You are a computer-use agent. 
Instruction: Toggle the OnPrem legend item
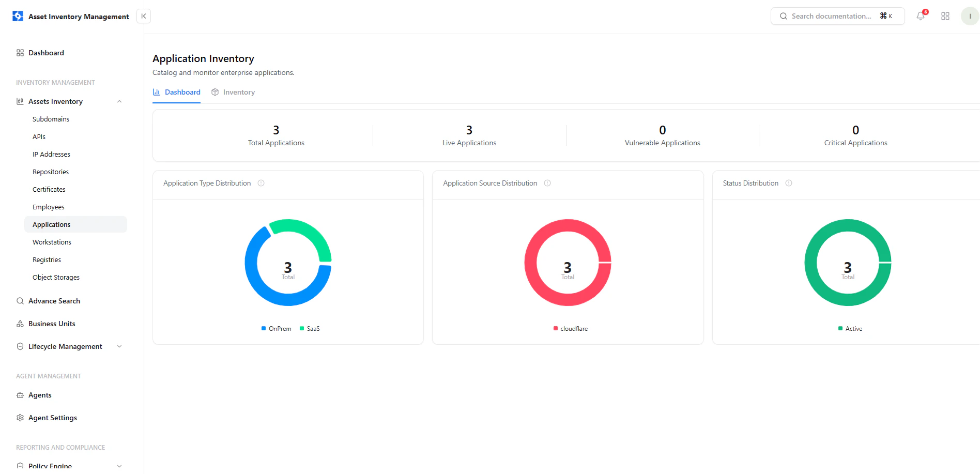coord(277,329)
